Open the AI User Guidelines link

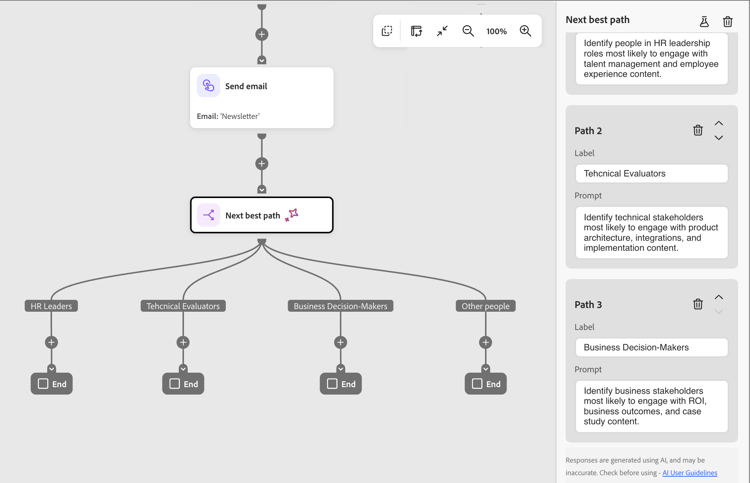(x=690, y=472)
